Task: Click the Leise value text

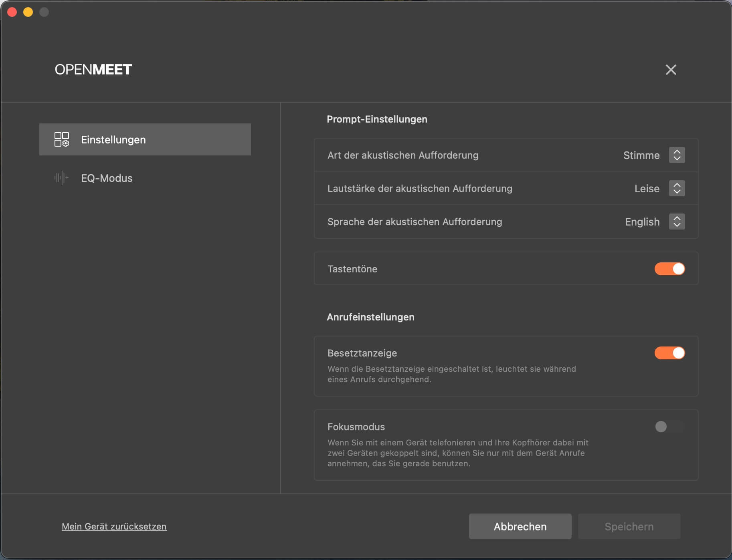Action: click(647, 189)
